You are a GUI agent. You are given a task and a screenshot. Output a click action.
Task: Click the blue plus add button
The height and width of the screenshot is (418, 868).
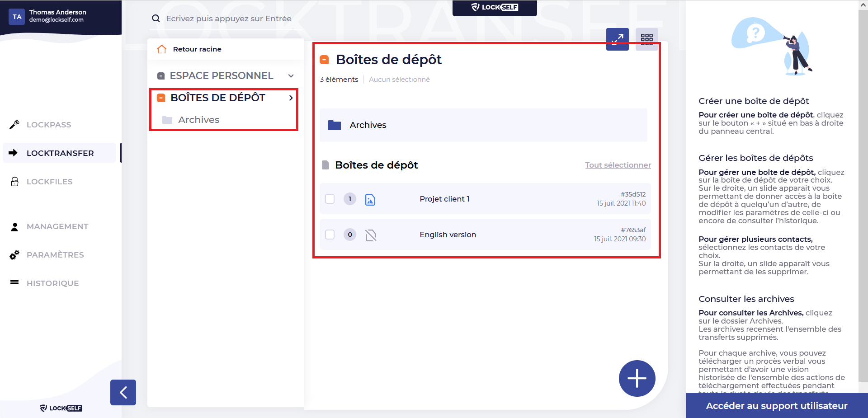click(637, 378)
